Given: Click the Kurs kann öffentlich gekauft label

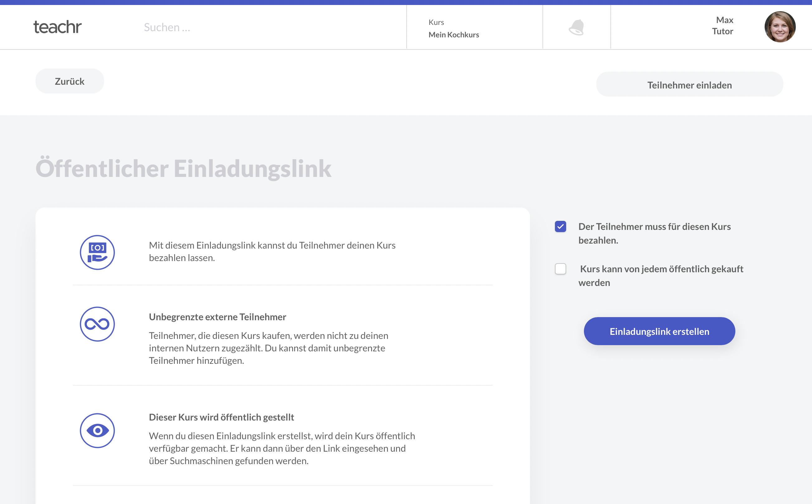Looking at the screenshot, I should pyautogui.click(x=661, y=275).
